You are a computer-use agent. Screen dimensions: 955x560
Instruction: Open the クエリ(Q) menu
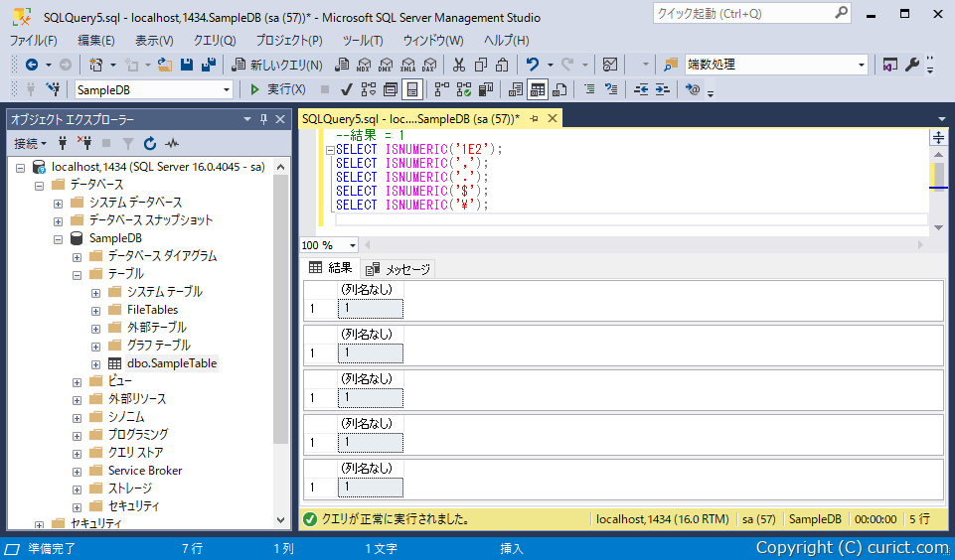[x=215, y=40]
